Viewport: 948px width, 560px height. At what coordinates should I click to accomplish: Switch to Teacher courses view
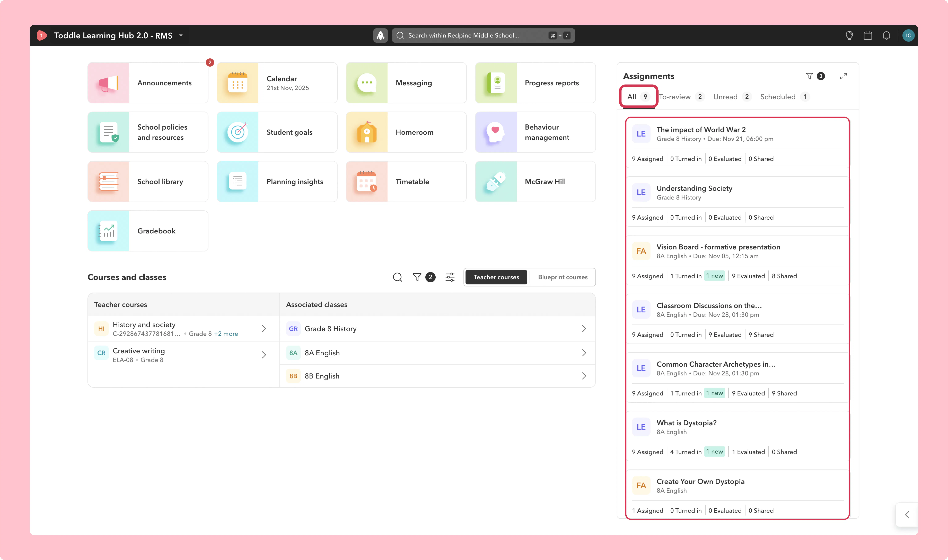point(496,277)
